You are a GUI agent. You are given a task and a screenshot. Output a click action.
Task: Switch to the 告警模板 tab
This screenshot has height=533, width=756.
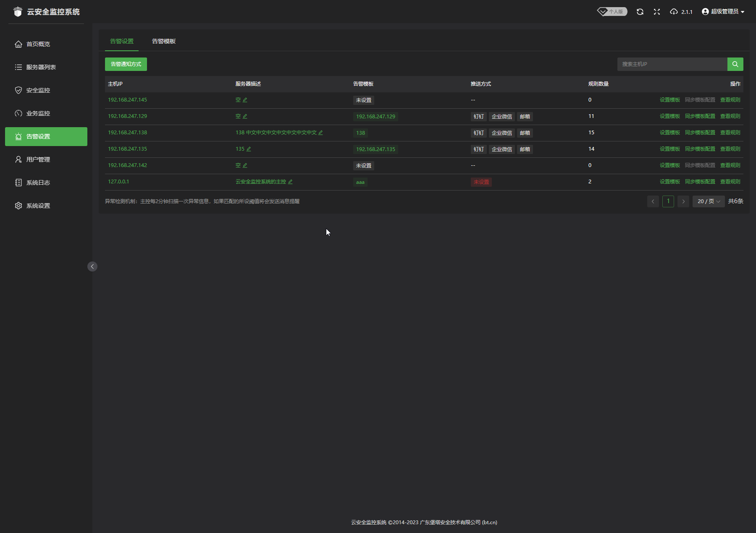coord(164,41)
